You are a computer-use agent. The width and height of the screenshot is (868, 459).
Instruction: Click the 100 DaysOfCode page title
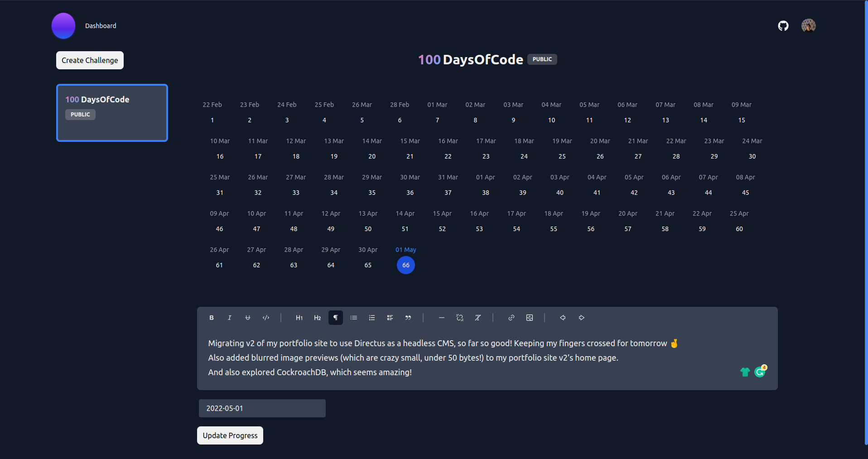pyautogui.click(x=470, y=59)
